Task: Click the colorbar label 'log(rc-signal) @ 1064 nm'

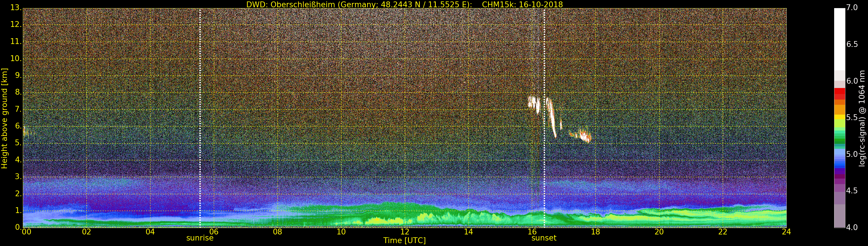Action: pos(862,118)
